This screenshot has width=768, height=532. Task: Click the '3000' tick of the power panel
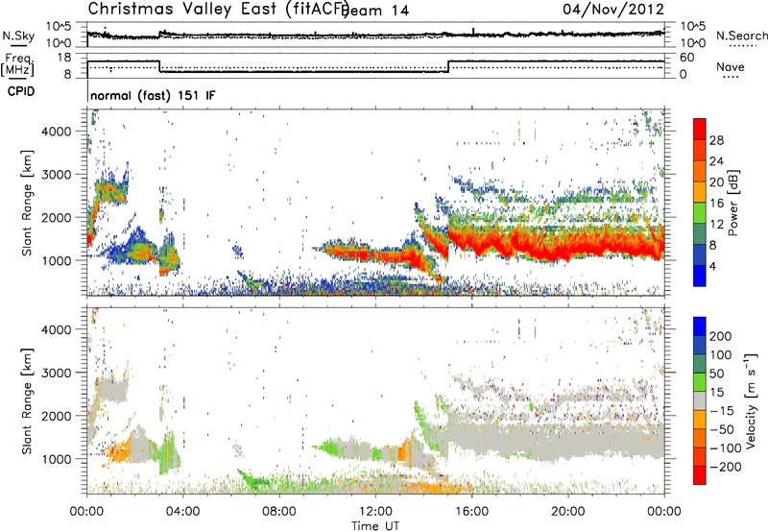[x=56, y=175]
